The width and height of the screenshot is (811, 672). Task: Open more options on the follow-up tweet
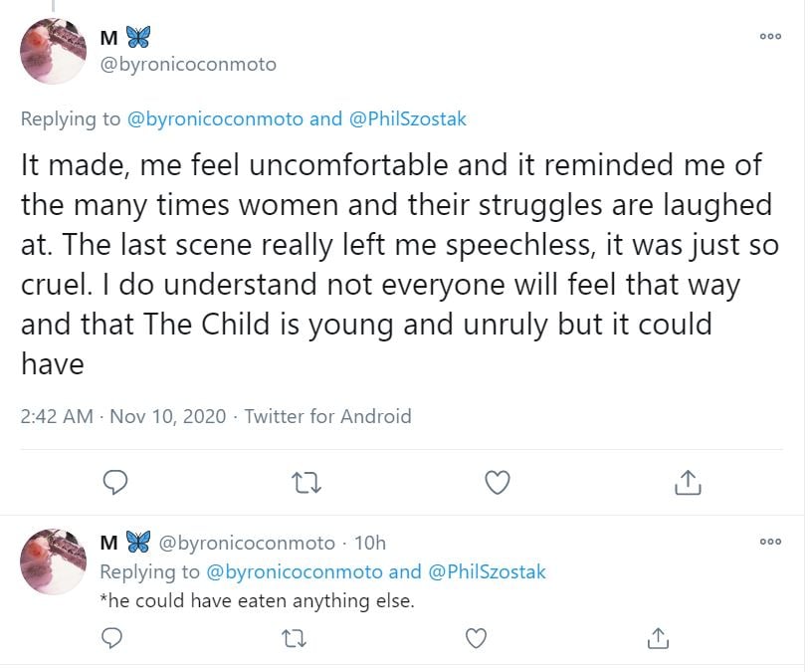tap(770, 542)
